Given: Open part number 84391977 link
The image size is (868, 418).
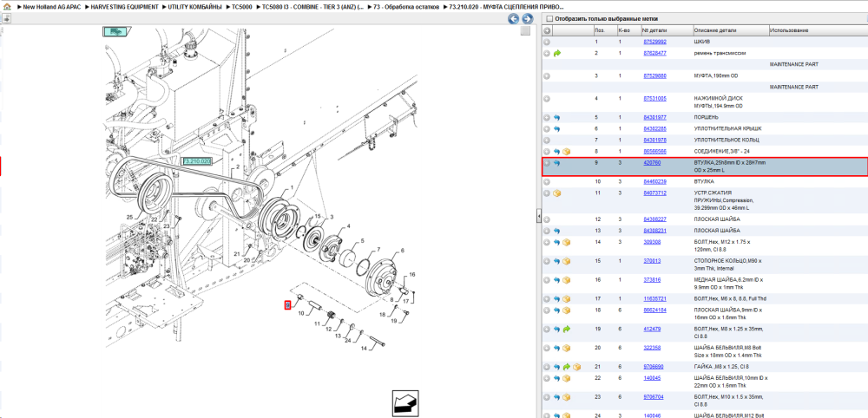Looking at the screenshot, I should coord(654,118).
